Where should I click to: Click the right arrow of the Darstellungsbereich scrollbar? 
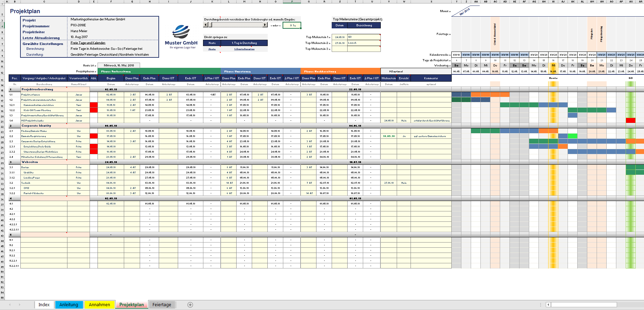(265, 25)
